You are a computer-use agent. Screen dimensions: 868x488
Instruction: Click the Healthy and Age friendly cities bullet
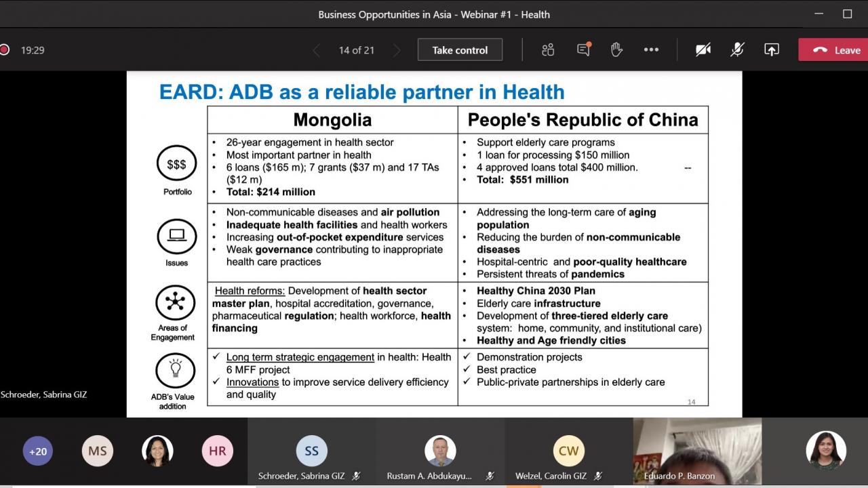tap(551, 340)
